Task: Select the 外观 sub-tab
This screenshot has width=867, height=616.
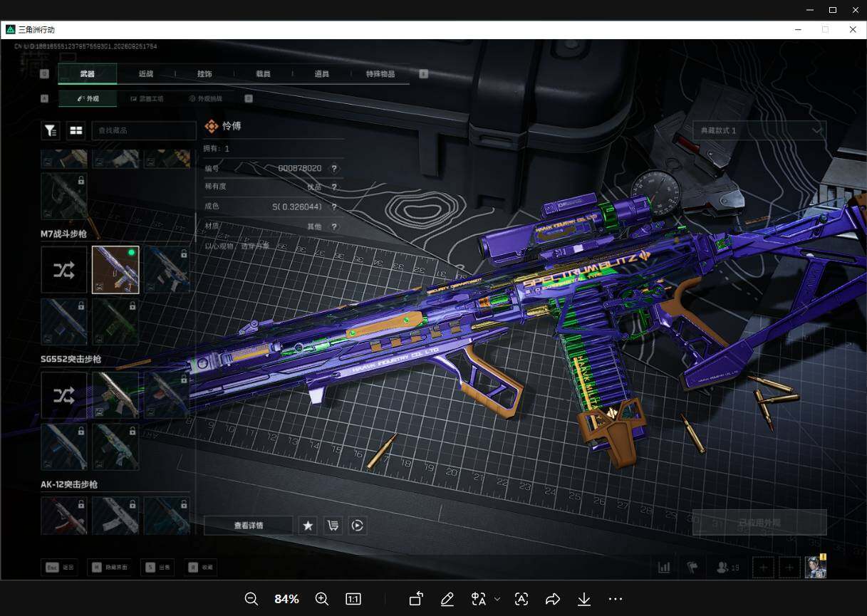Action: coord(88,99)
